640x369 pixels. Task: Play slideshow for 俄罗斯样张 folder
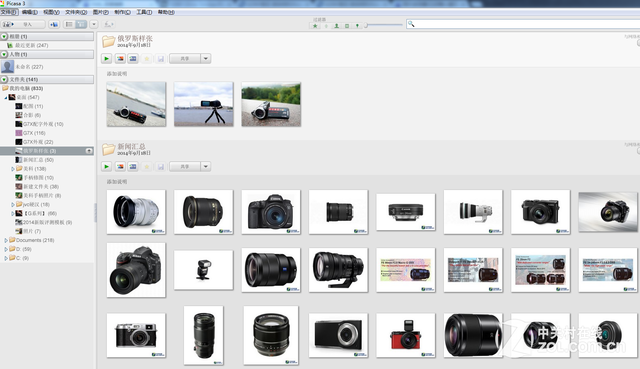pyautogui.click(x=107, y=59)
